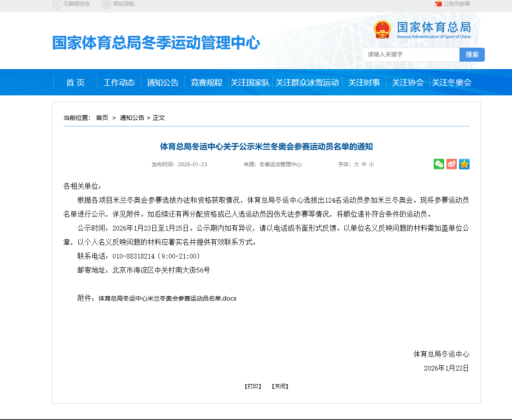
Task: Click the 国家体育总局 national emblem logo
Action: [x=382, y=29]
